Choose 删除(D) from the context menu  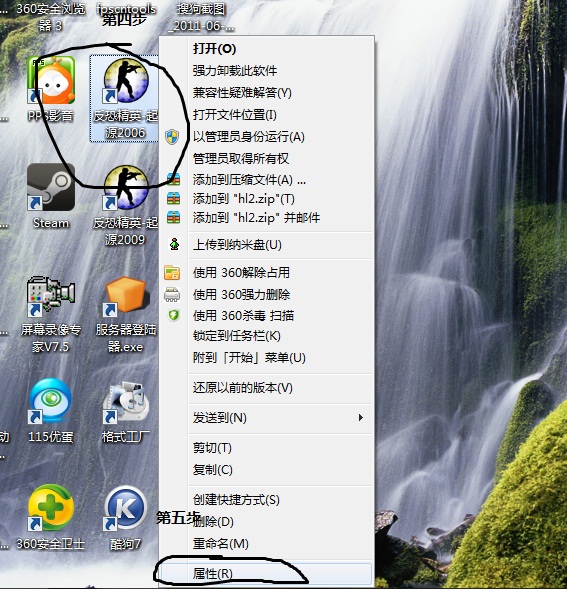[213, 521]
